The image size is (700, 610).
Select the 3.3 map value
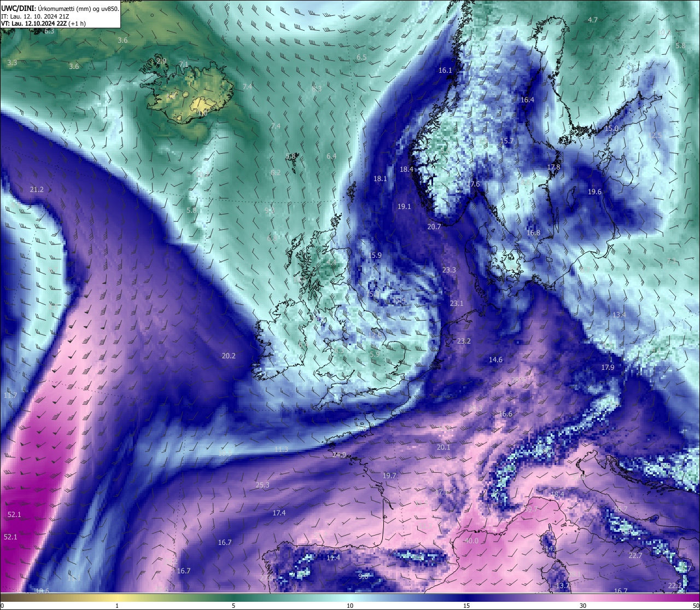click(x=12, y=62)
